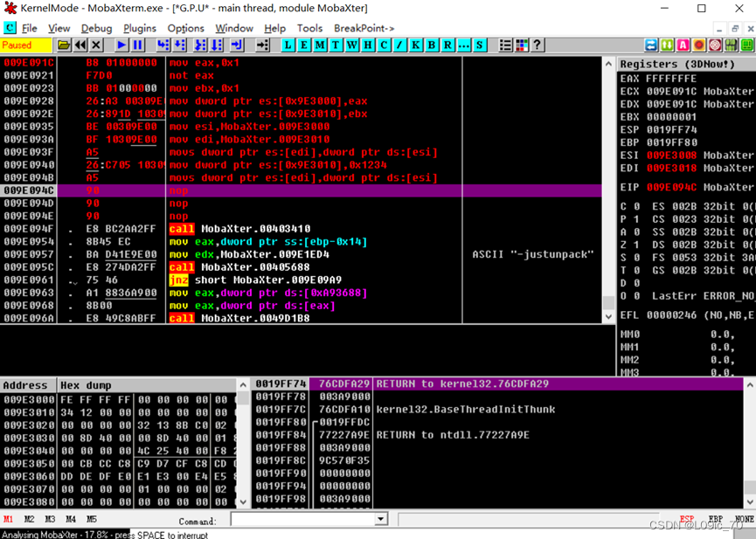Open the View menu
Screen dimensions: 756x539
[x=59, y=29]
